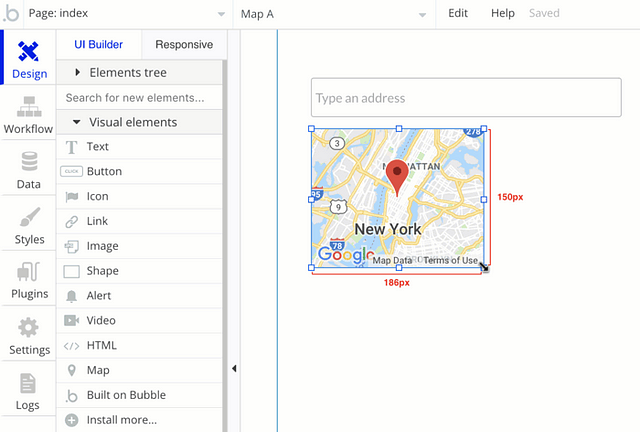Click the right-middle map resize handle
Viewport: 640px width, 432px height.
coord(484,200)
